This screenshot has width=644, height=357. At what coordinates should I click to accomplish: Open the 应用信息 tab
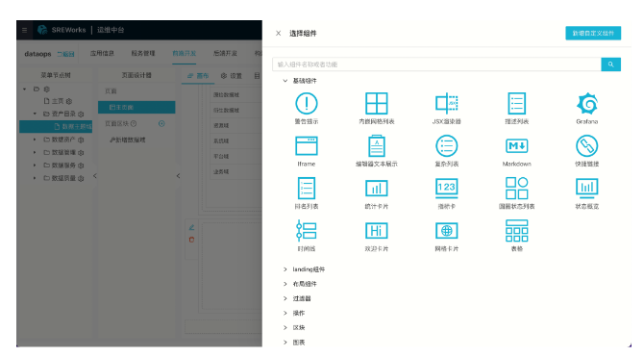[102, 54]
